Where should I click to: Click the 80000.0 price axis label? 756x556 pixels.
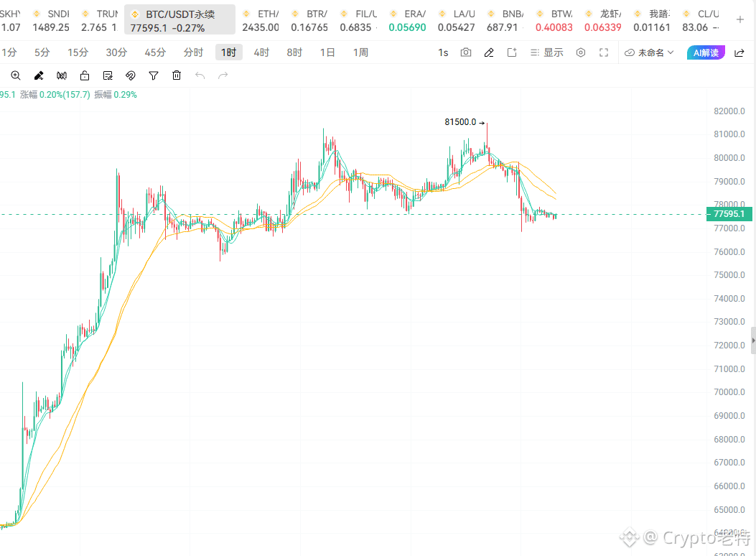tap(729, 158)
